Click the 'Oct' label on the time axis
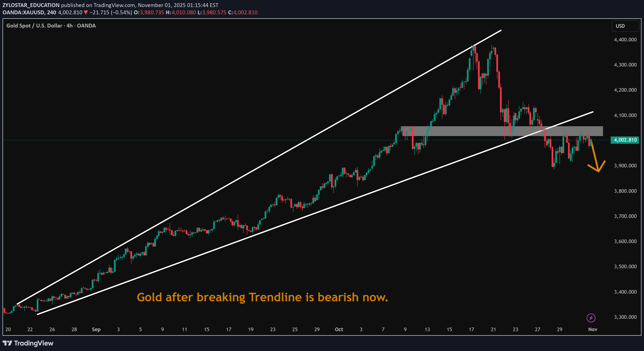The width and height of the screenshot is (644, 351). (x=339, y=329)
